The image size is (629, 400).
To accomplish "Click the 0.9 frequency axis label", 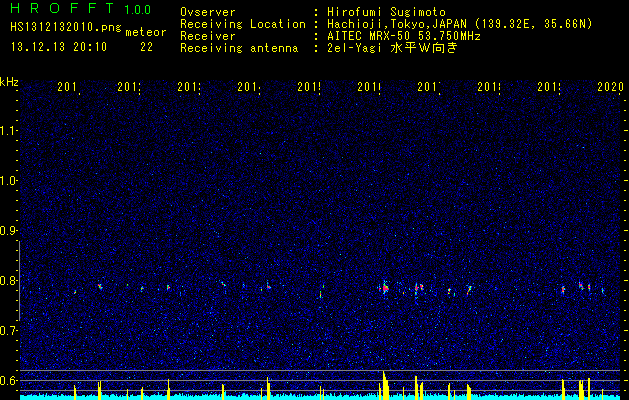I will [8, 231].
